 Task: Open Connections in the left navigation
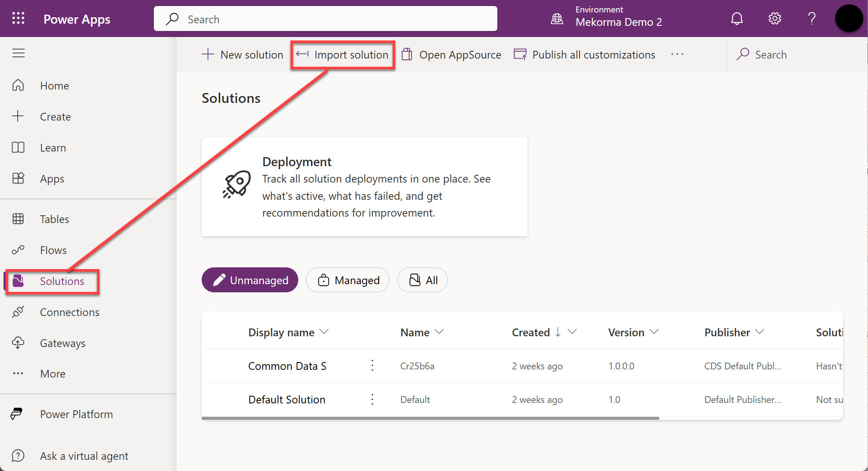pos(69,312)
